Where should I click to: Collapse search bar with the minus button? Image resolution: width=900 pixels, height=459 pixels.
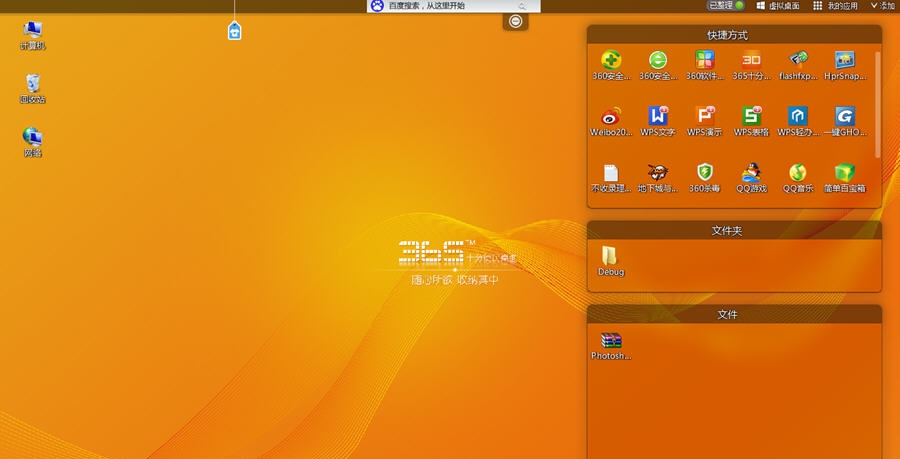coord(515,22)
